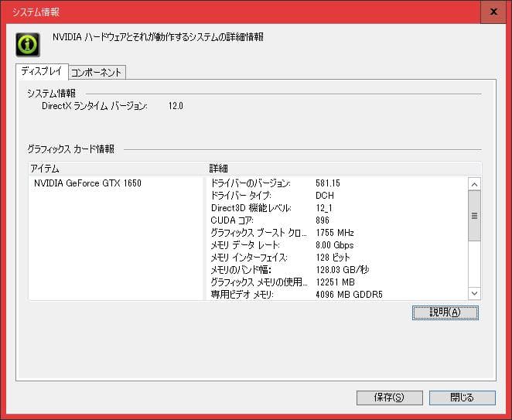Screen dimensions: 512x420
Task: Click the 8.00 Gbps value
Action: [335, 245]
